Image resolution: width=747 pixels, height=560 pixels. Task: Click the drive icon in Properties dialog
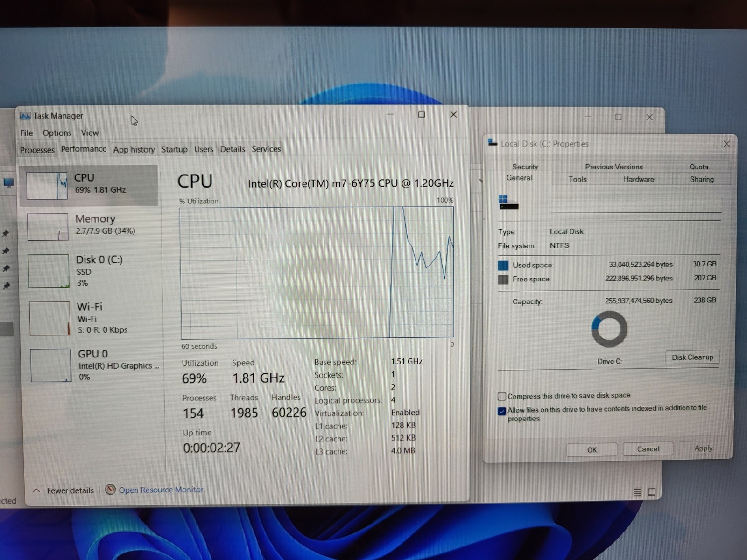point(508,202)
